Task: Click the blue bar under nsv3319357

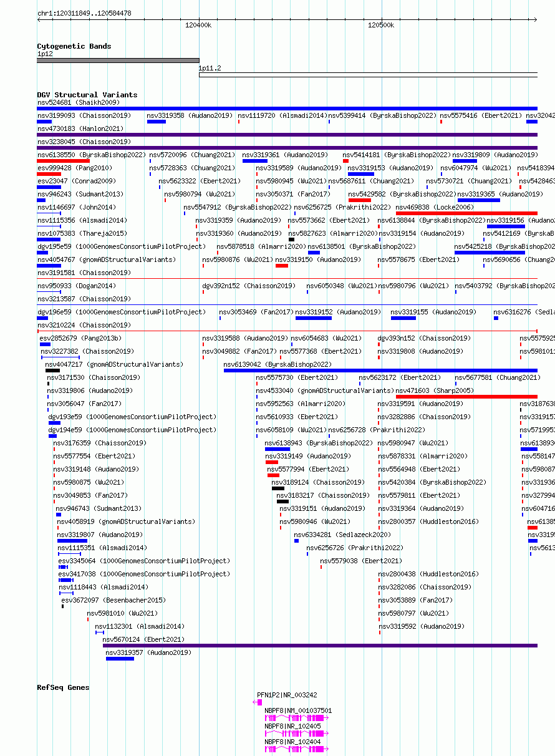Action: point(120,659)
